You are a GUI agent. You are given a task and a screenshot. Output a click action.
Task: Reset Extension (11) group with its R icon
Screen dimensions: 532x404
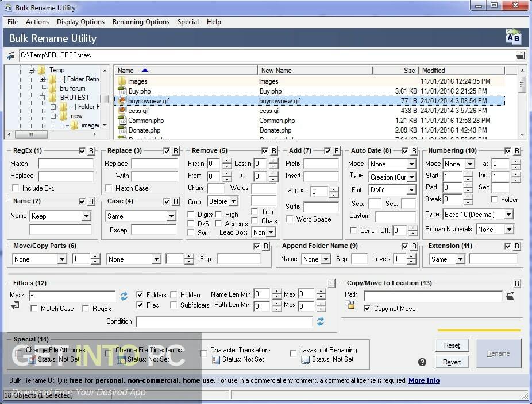[x=517, y=246]
